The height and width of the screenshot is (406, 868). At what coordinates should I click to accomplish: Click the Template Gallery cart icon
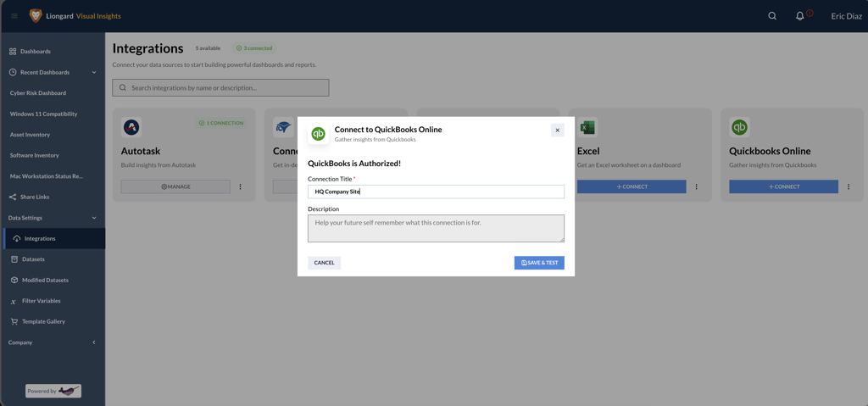(14, 322)
